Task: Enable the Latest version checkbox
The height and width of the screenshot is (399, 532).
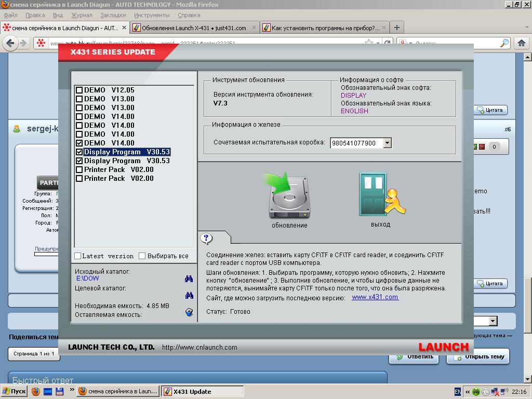Action: [x=78, y=256]
